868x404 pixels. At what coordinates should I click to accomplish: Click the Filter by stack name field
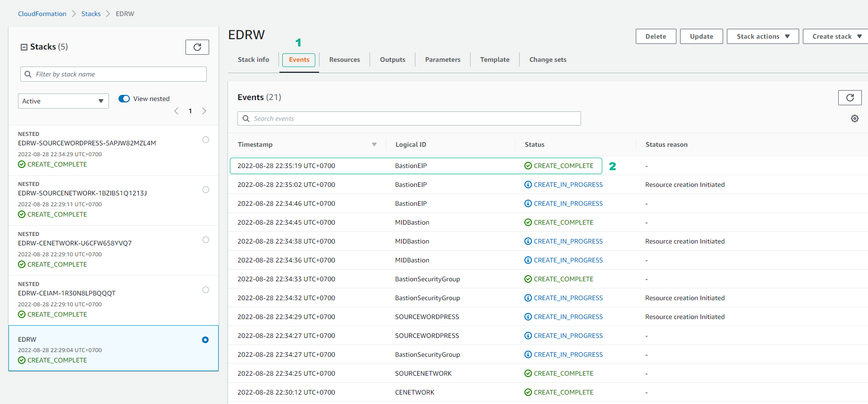coord(113,74)
